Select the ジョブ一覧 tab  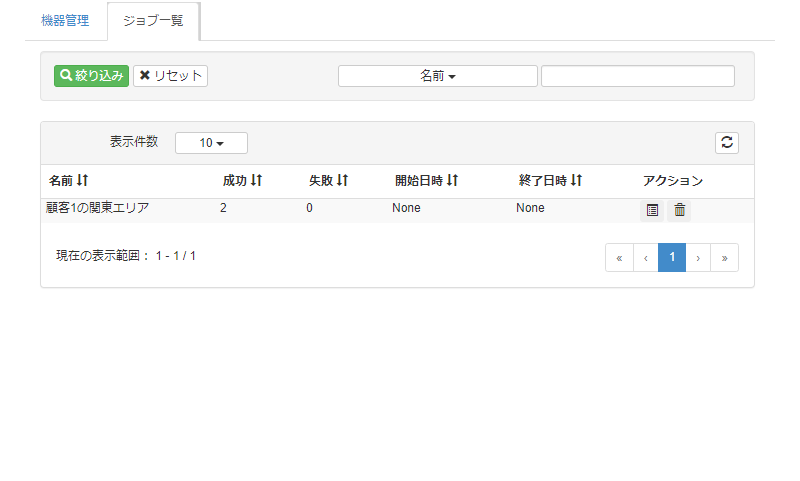pos(153,21)
